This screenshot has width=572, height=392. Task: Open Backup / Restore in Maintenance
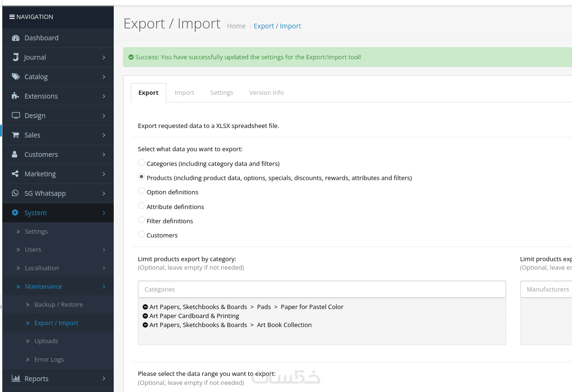(58, 305)
